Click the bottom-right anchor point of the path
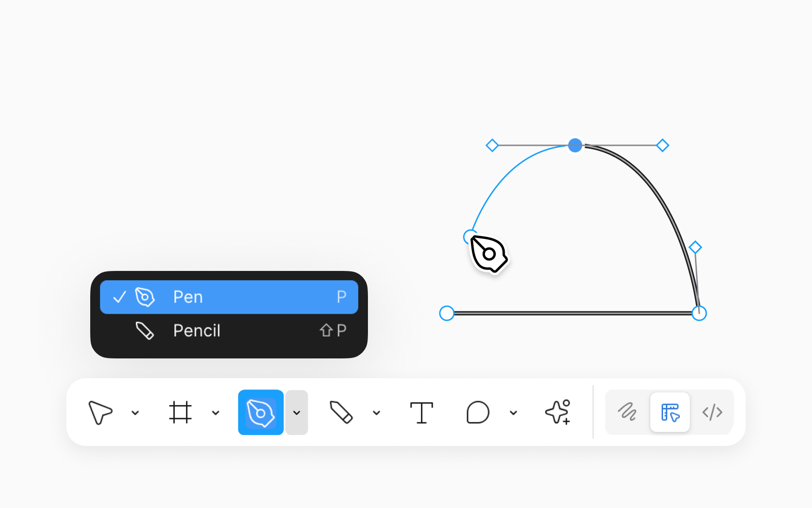Viewport: 812px width, 508px height. (x=699, y=312)
